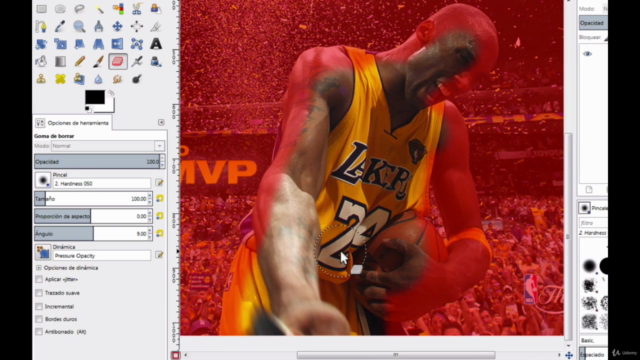Edit the Hardness 050 brush button

pyautogui.click(x=160, y=183)
